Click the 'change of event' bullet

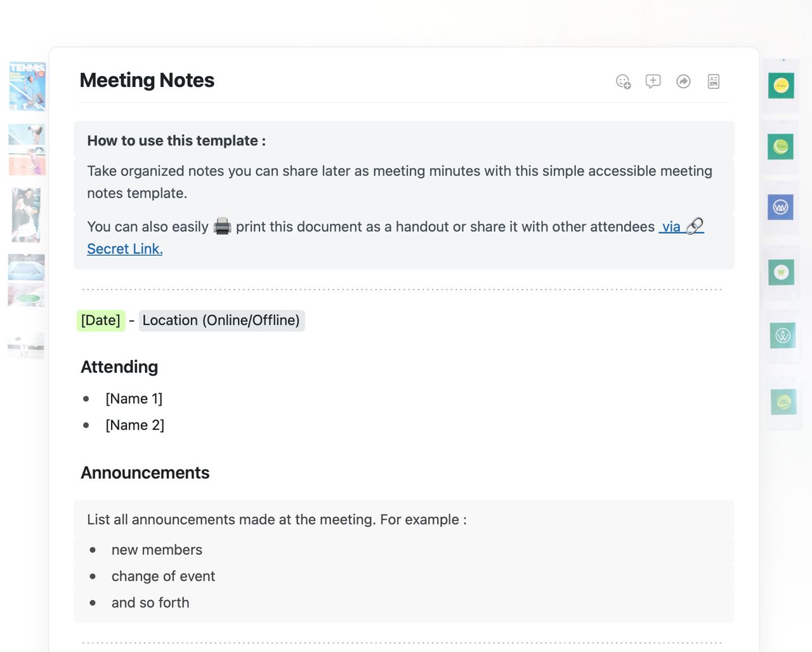[x=163, y=576]
